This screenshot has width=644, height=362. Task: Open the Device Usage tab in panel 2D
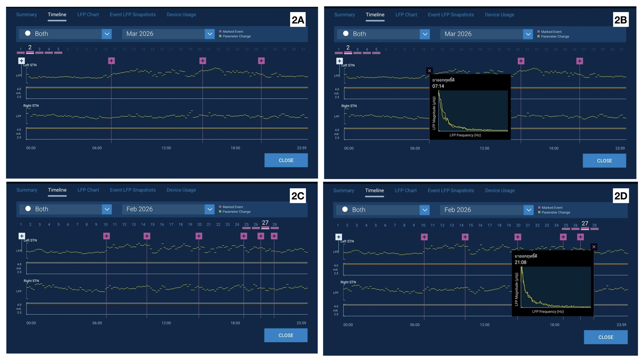pos(500,190)
